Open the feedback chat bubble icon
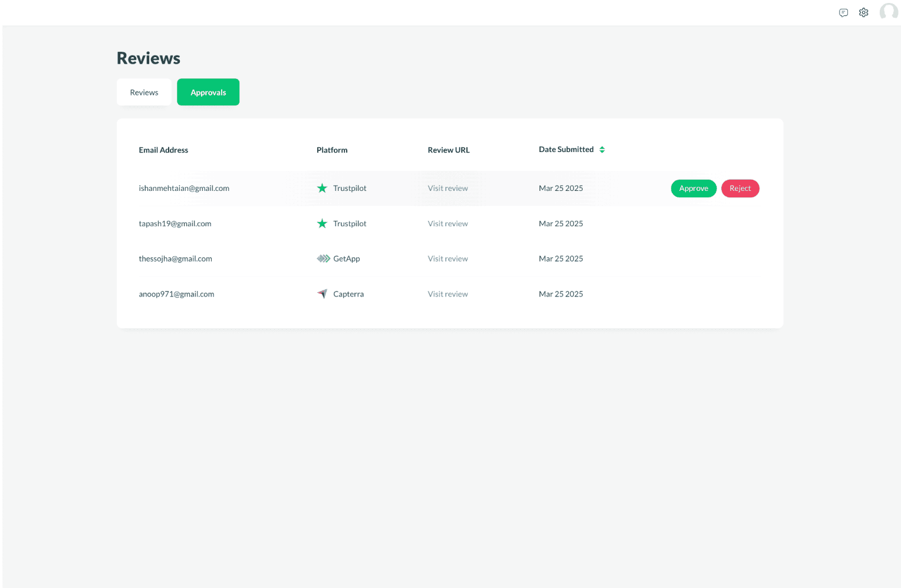Viewport: 901px width, 588px height. [843, 12]
